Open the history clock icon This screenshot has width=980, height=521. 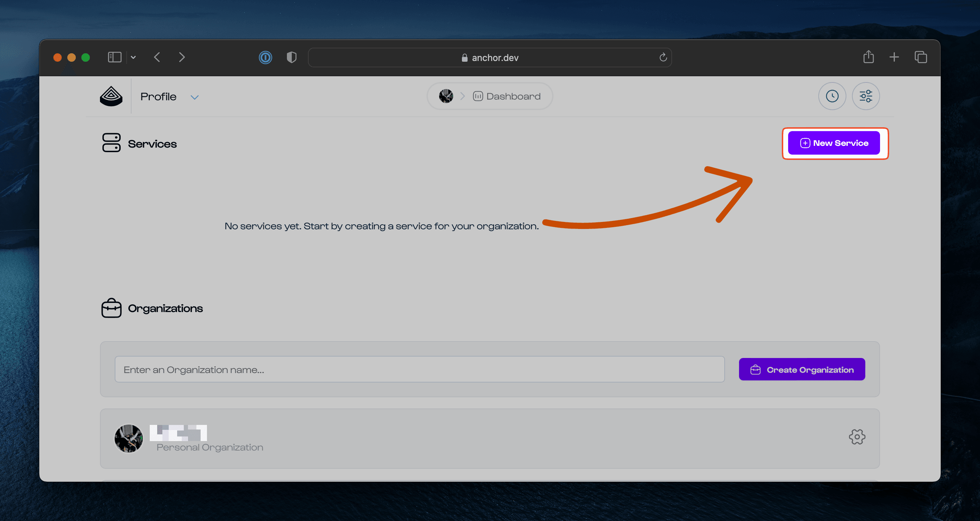[832, 96]
